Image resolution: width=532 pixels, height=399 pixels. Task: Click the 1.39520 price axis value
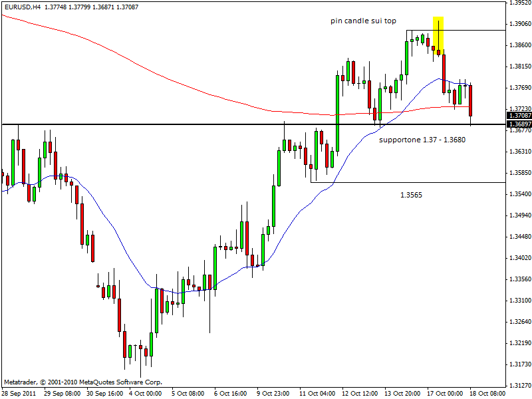pyautogui.click(x=519, y=3)
